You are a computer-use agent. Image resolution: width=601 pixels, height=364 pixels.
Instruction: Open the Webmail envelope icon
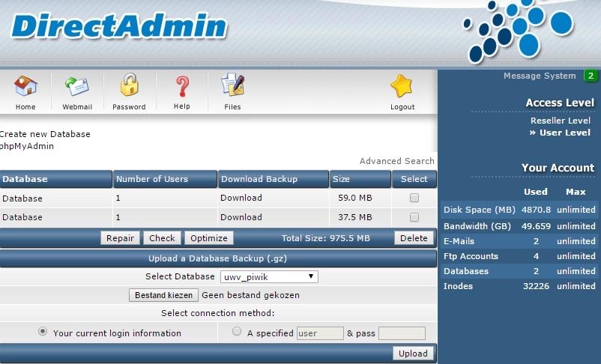pos(76,87)
